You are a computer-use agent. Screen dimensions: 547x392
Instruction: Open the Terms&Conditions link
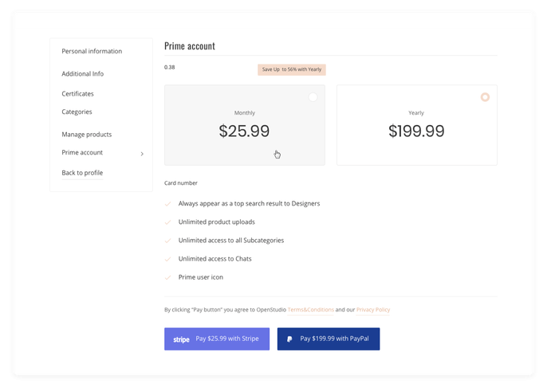(x=310, y=310)
